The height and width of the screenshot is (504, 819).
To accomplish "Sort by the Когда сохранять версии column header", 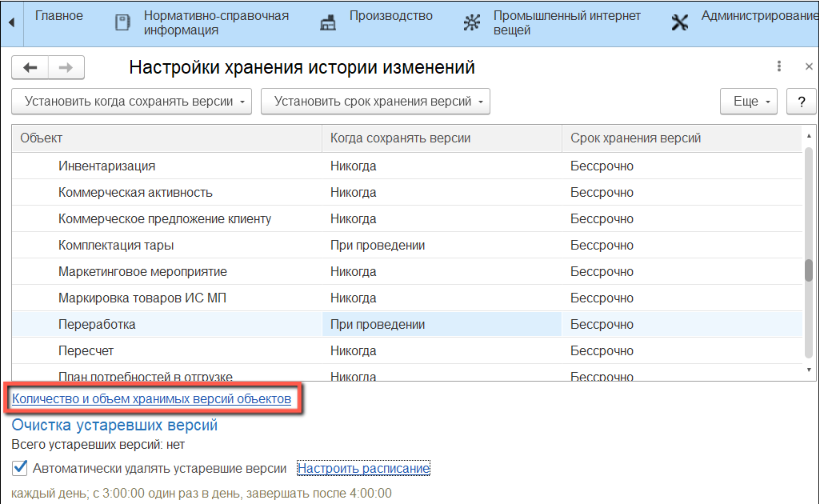I will 400,138.
